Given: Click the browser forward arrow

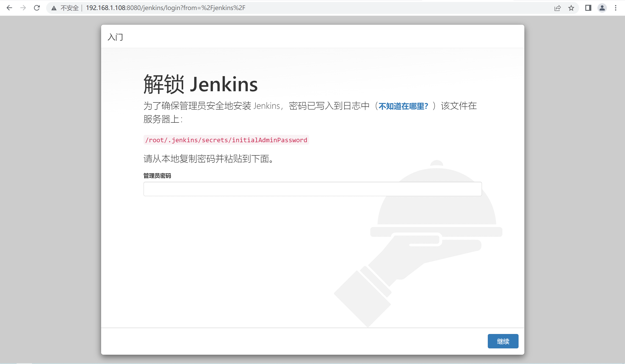Looking at the screenshot, I should [x=23, y=8].
